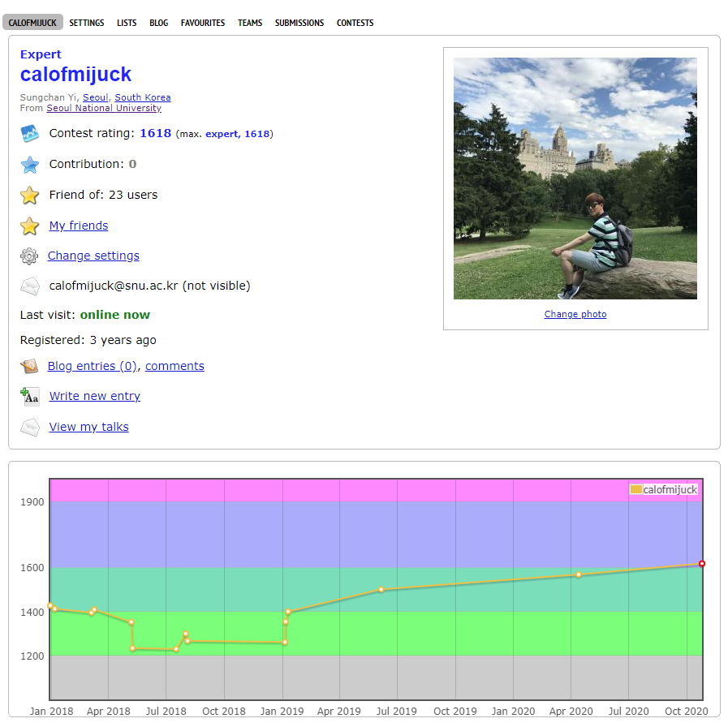Open the View my talks link
This screenshot has height=727, width=728.
tap(88, 427)
